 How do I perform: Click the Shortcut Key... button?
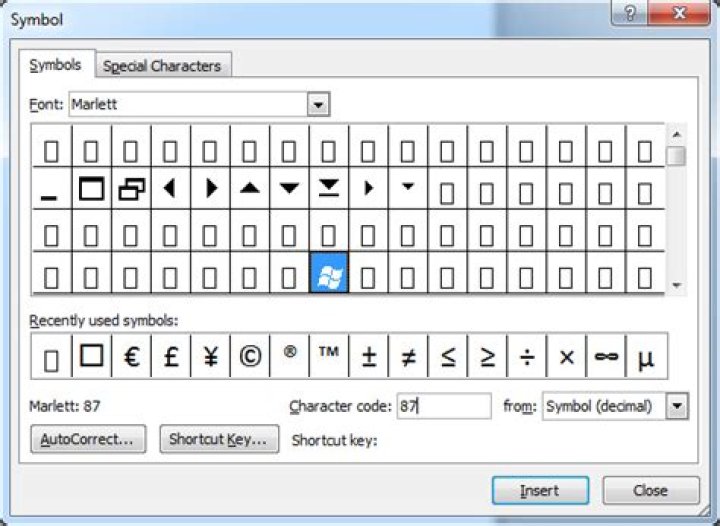[x=219, y=439]
